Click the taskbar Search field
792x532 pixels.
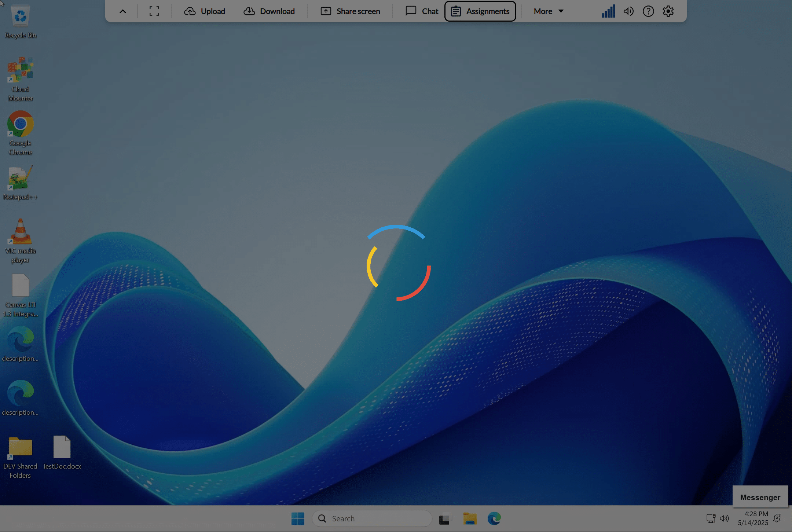click(371, 518)
